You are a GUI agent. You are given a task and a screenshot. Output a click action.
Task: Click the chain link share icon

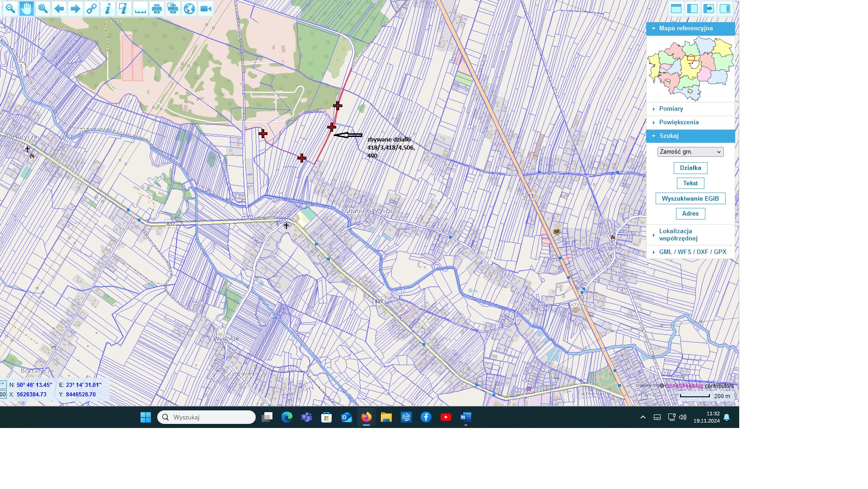tap(92, 9)
